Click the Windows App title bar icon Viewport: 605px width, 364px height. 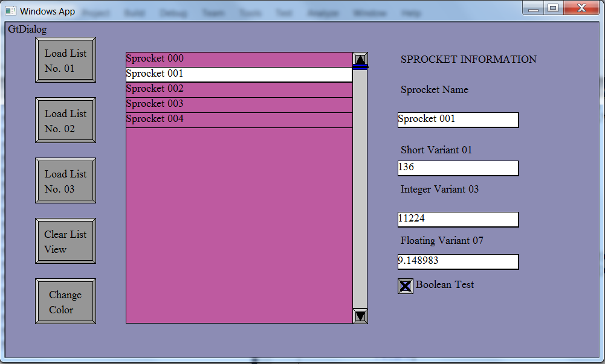point(11,11)
